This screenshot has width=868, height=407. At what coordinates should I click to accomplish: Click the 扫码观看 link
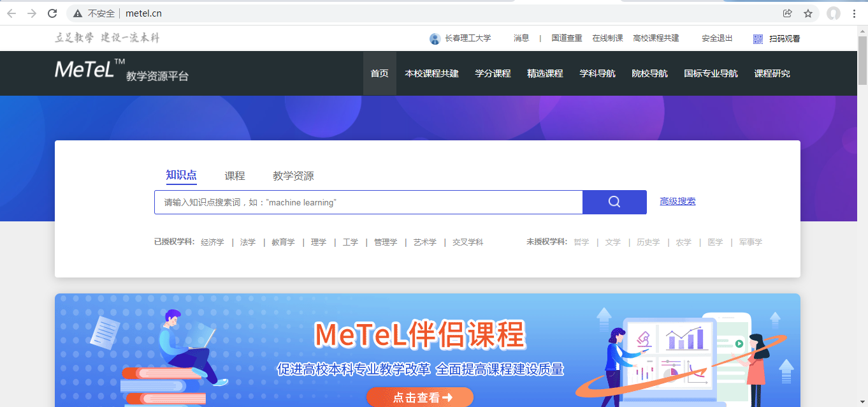click(785, 39)
